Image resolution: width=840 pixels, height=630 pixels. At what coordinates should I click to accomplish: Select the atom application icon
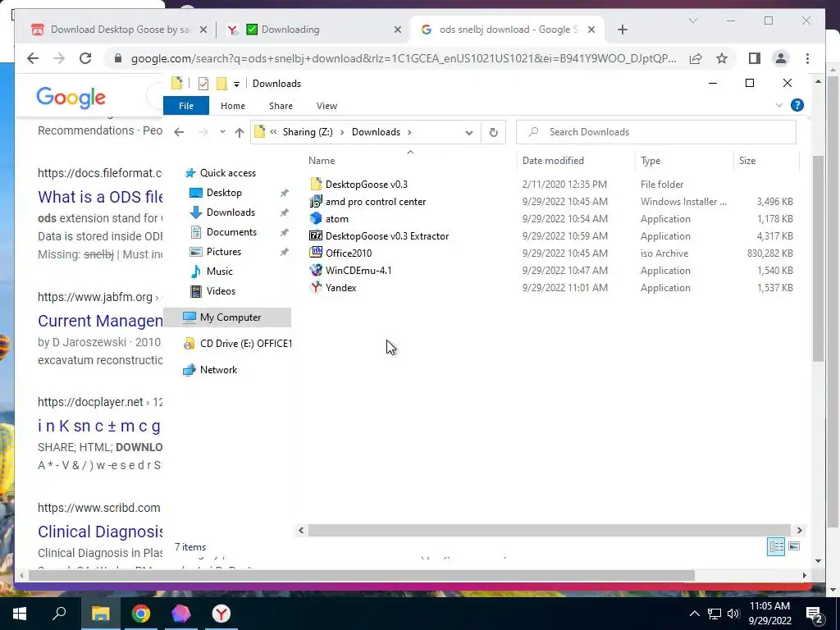(x=316, y=218)
